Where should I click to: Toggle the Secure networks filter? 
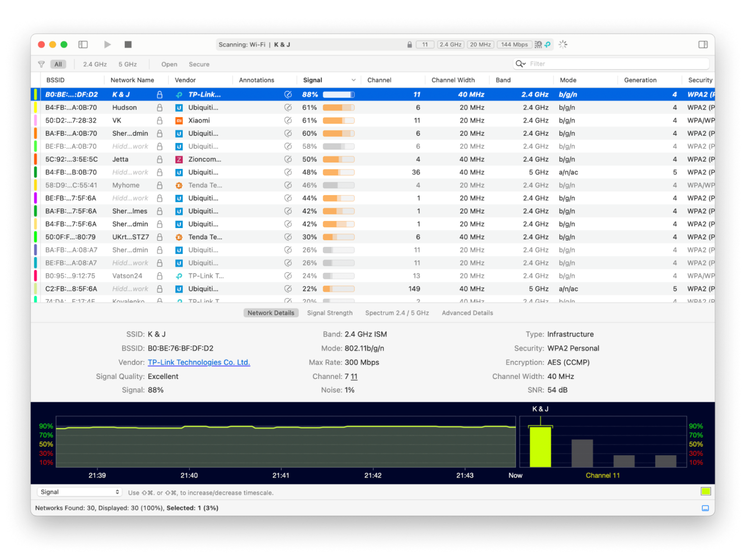199,64
